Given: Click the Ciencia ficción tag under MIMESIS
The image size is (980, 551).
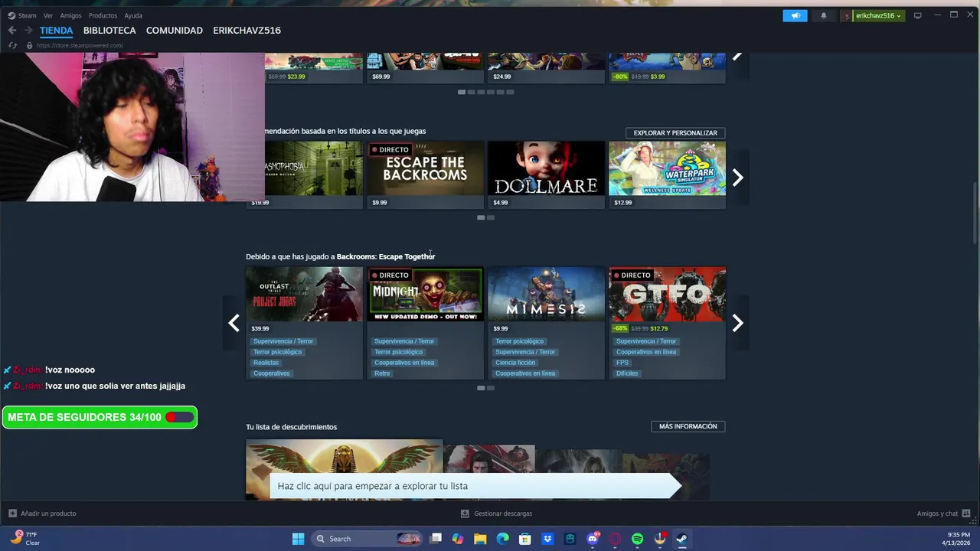Looking at the screenshot, I should pos(515,363).
